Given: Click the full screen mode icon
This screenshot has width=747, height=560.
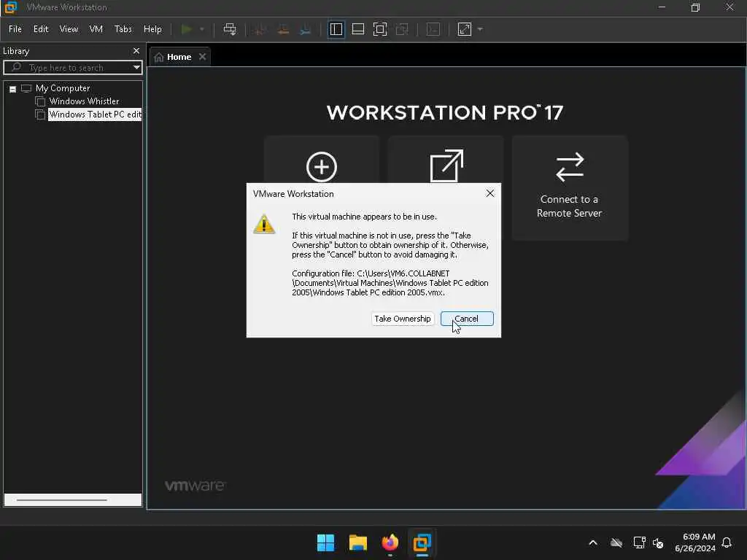Looking at the screenshot, I should click(x=379, y=29).
